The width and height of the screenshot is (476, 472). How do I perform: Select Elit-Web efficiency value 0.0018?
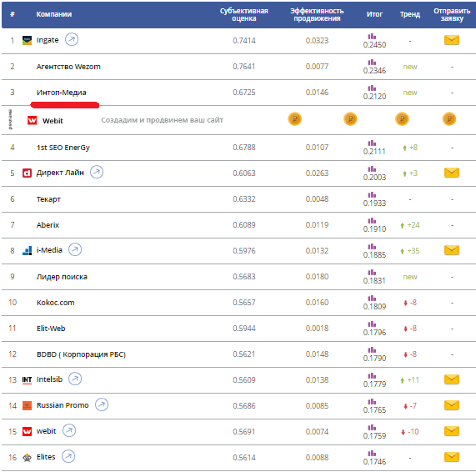317,329
